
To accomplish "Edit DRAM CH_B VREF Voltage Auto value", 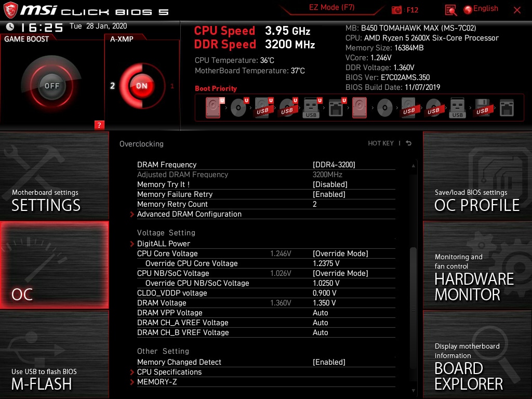I will [x=320, y=332].
